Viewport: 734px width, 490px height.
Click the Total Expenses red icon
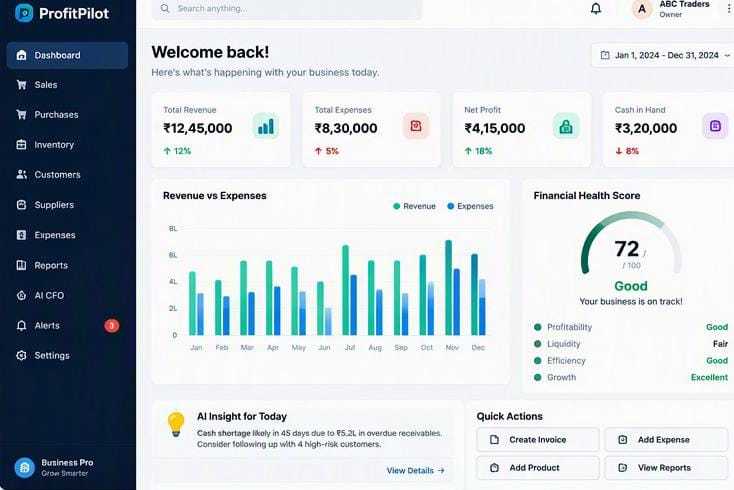(416, 126)
